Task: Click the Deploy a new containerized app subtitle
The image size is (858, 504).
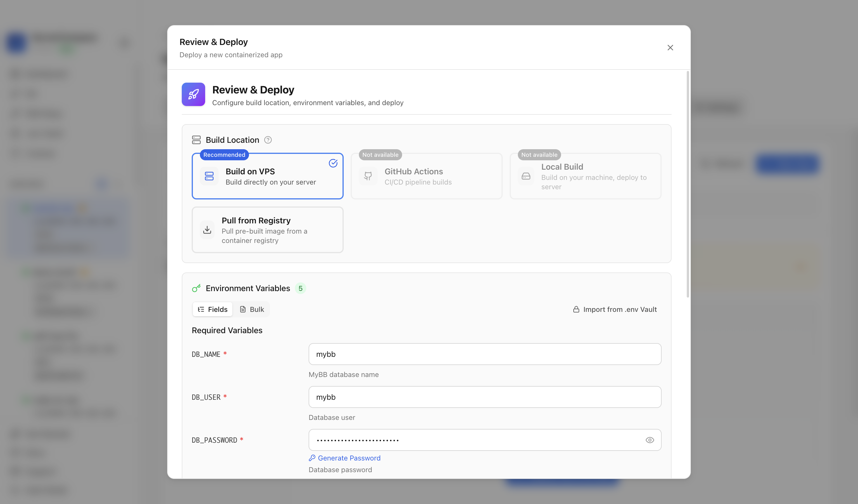Action: click(231, 55)
